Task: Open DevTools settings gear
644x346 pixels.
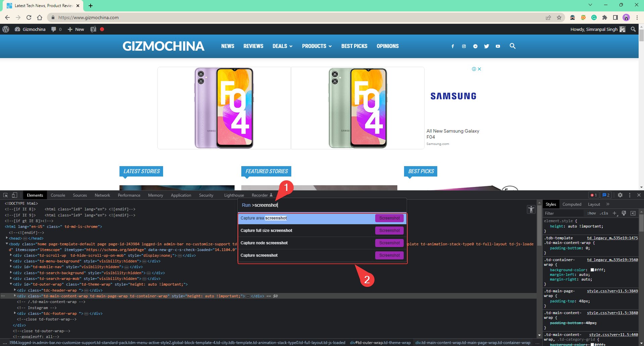Action: click(x=620, y=195)
